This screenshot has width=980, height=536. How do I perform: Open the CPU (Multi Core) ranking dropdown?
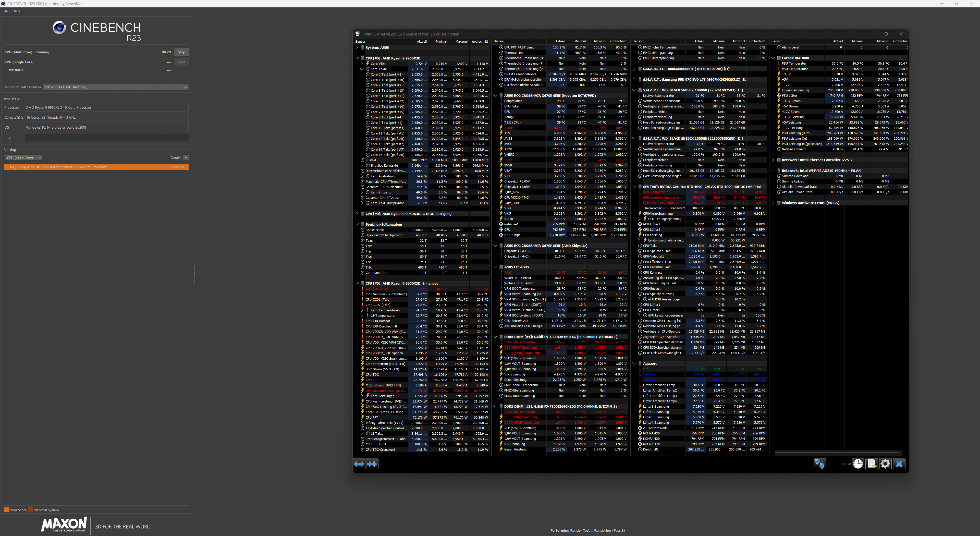(x=23, y=157)
